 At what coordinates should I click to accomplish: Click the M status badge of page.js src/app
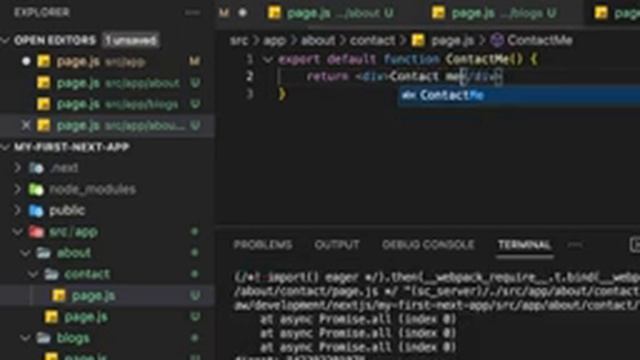pos(194,62)
